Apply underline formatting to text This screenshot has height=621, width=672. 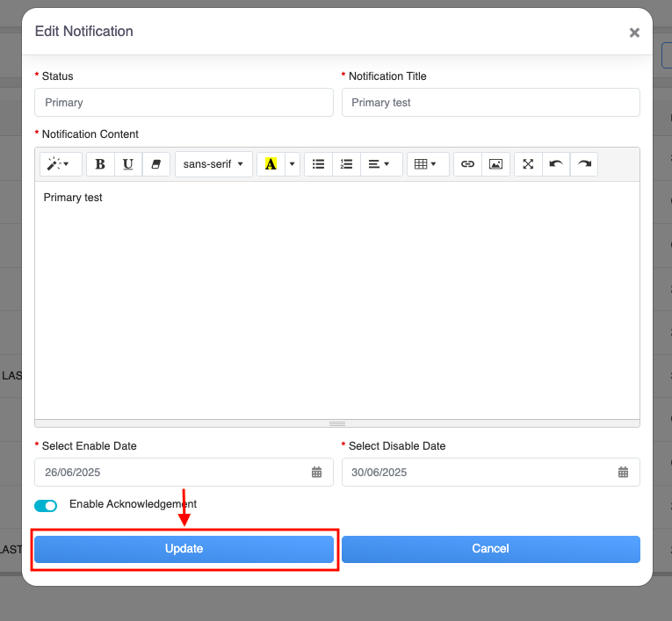tap(128, 164)
